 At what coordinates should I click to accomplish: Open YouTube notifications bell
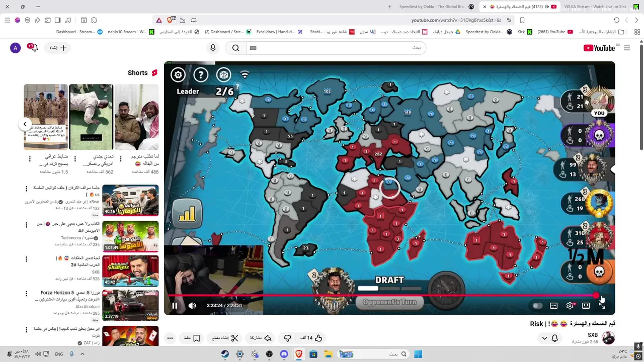pos(33,48)
